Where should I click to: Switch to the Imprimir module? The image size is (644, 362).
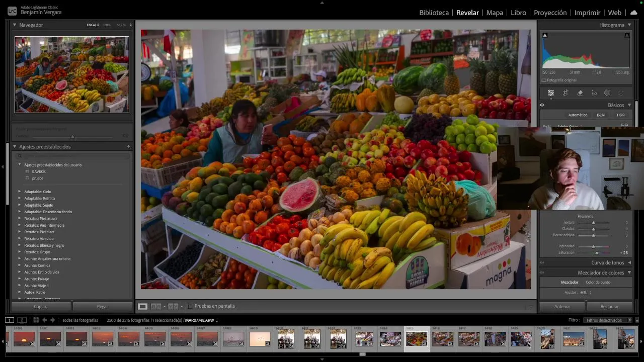tap(587, 13)
